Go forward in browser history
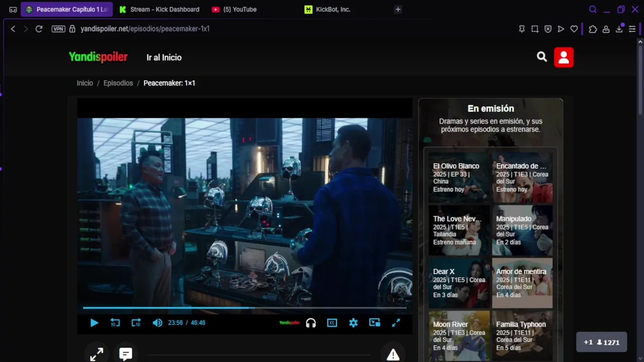Viewport: 644px width, 362px height. point(26,29)
